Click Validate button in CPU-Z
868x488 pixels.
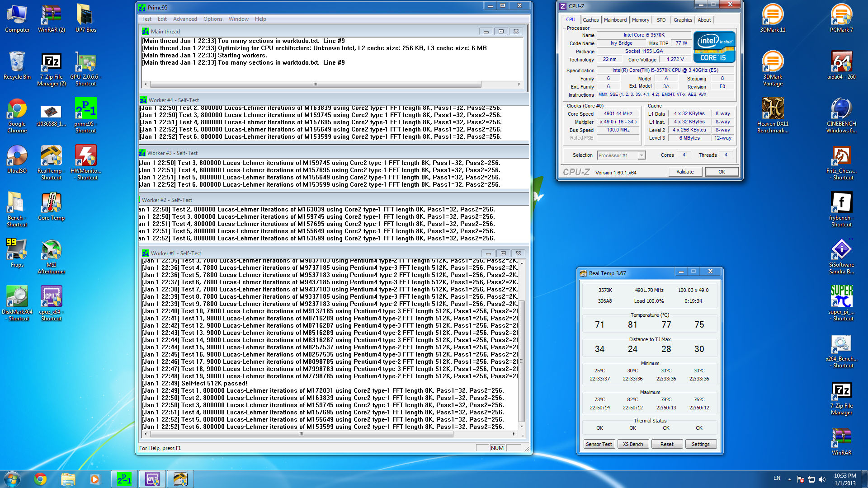[685, 172]
